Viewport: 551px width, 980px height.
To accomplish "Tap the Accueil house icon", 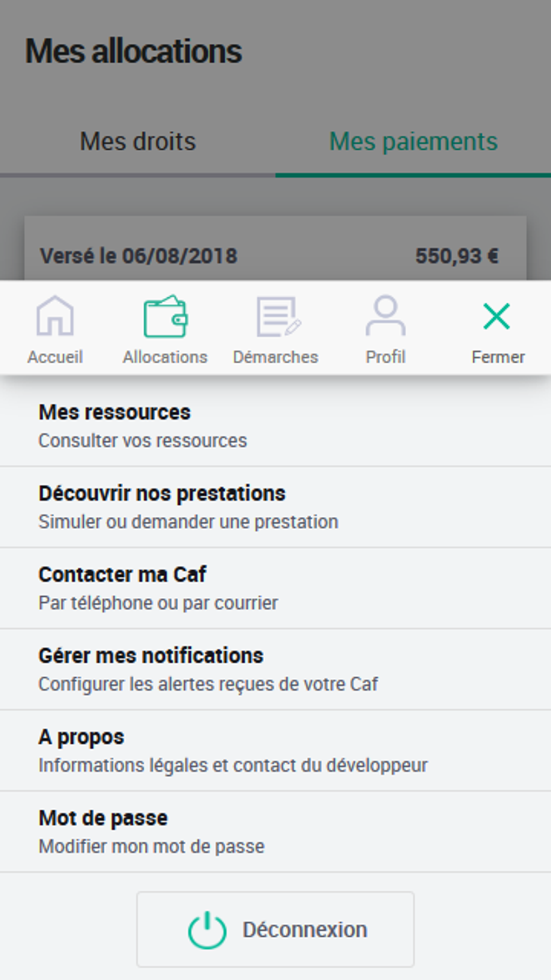I will 55,316.
